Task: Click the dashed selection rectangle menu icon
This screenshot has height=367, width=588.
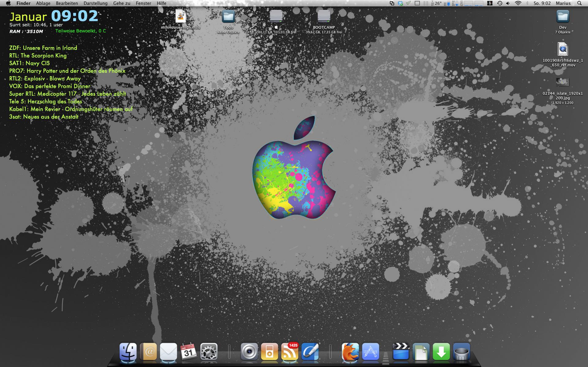Action: point(417,3)
